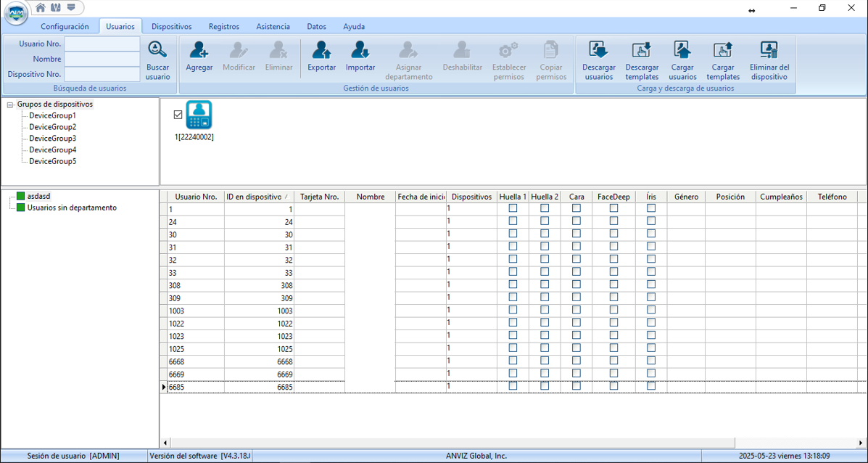Image resolution: width=868 pixels, height=463 pixels.
Task: Open the Configuración tab
Action: tap(65, 27)
